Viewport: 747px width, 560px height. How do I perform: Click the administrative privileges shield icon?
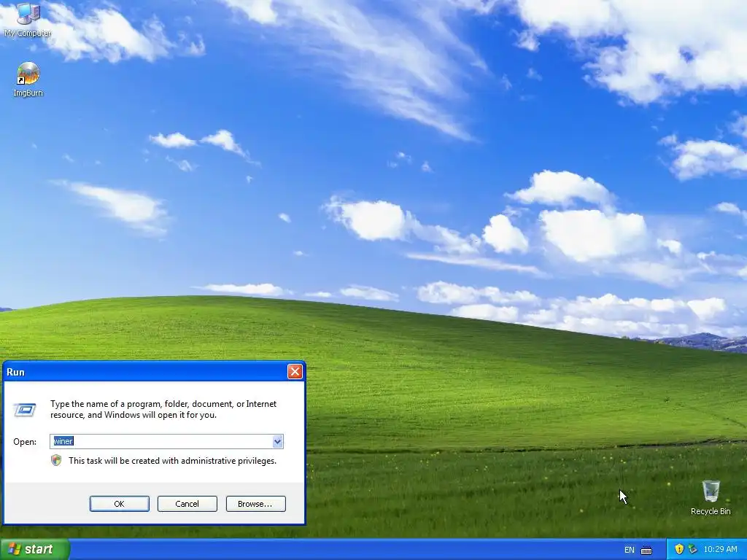56,461
